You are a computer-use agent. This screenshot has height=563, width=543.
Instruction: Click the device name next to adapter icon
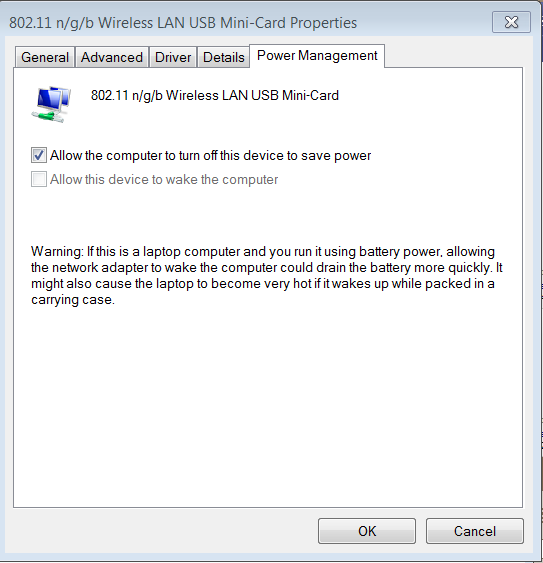pos(215,96)
